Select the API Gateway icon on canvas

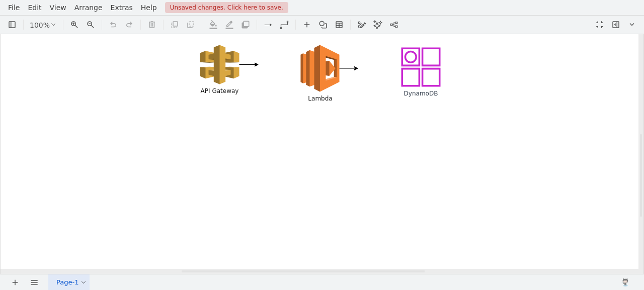click(219, 64)
